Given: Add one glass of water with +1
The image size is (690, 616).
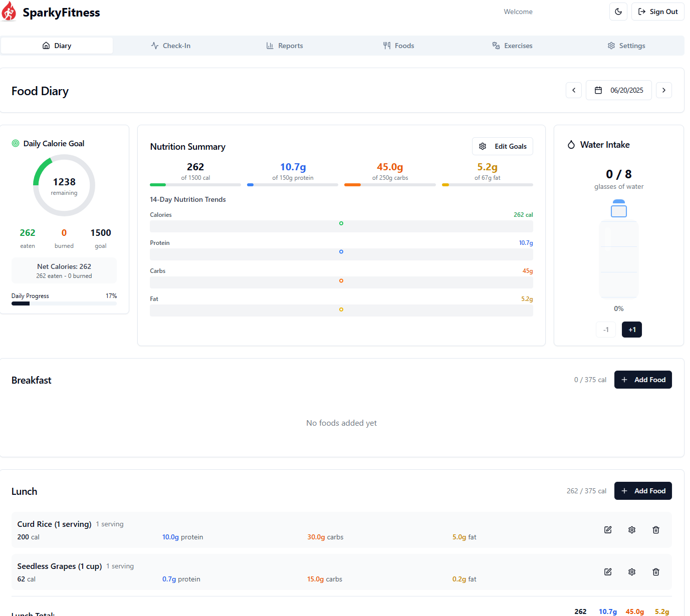Looking at the screenshot, I should (632, 330).
